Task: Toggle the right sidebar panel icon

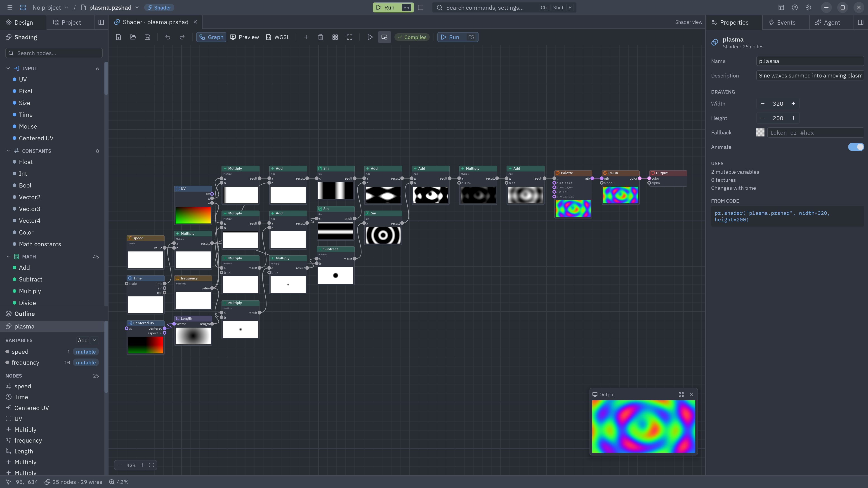Action: tap(860, 22)
